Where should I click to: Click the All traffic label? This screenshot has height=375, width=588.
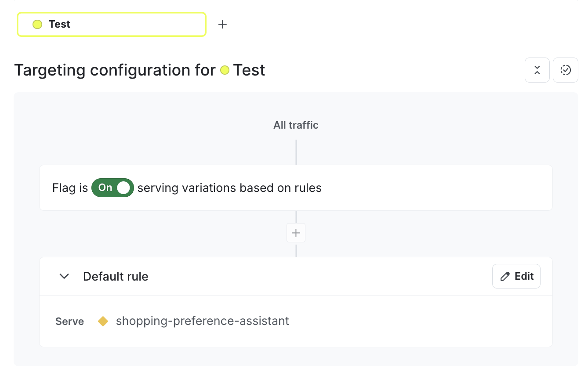point(296,125)
